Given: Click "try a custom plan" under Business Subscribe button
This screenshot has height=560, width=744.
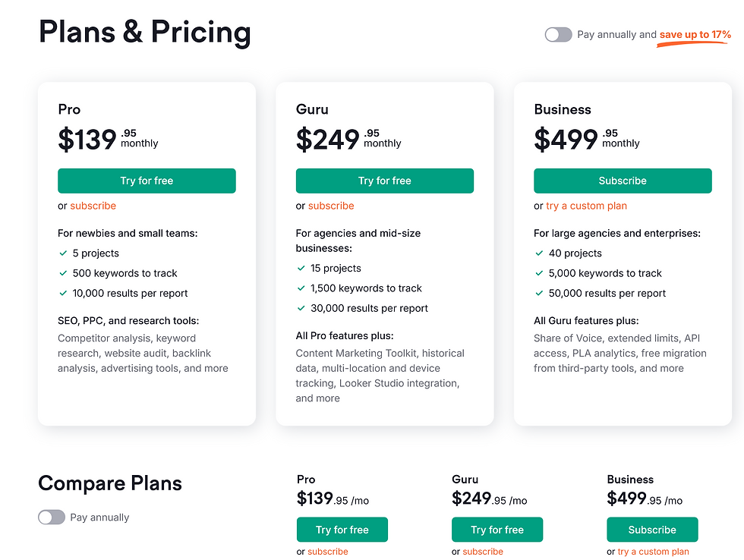Looking at the screenshot, I should tap(586, 206).
